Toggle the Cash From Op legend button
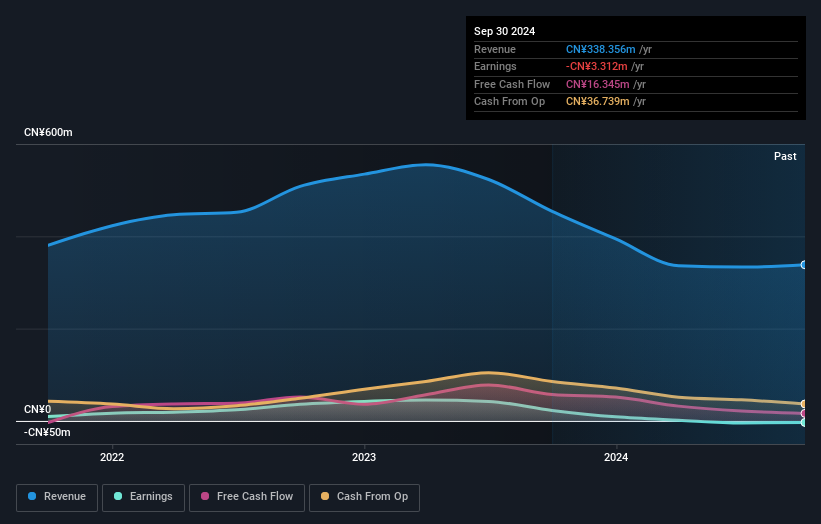 364,497
